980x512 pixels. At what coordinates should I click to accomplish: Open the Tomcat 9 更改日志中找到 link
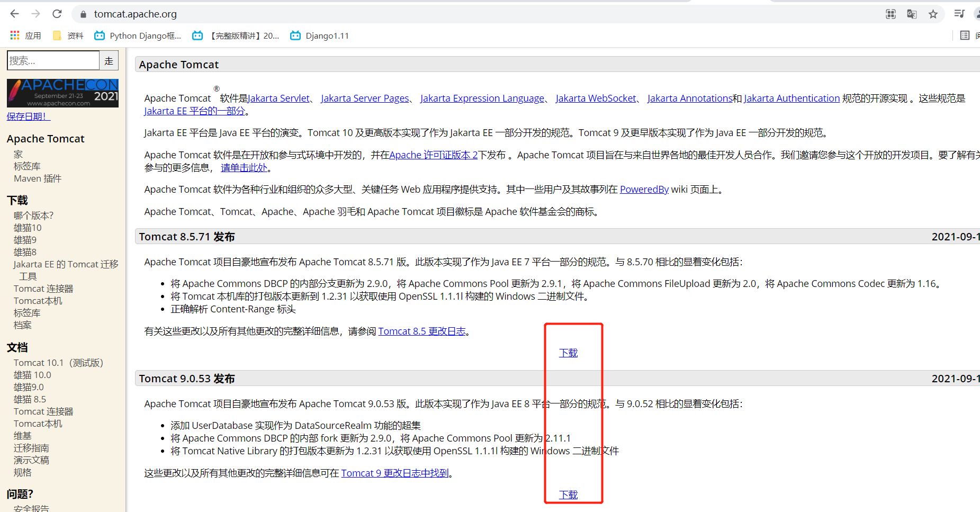tap(395, 473)
